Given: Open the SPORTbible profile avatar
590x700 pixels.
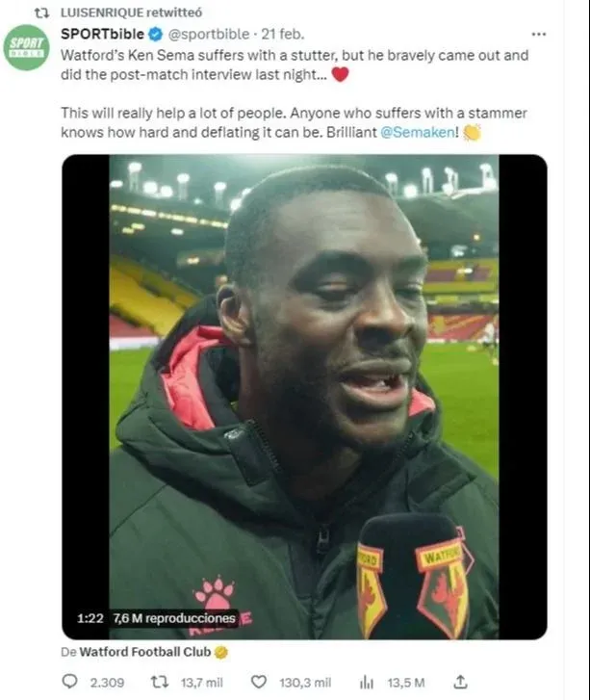Looking at the screenshot, I should coord(26,47).
